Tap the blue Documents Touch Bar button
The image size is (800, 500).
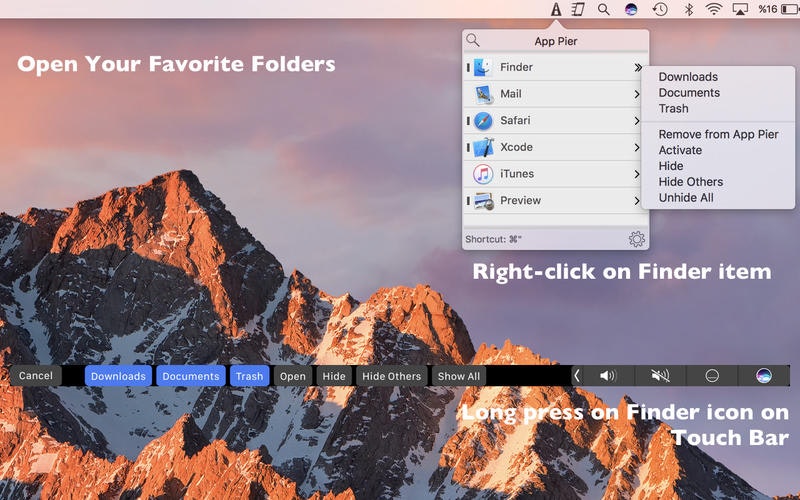point(191,376)
